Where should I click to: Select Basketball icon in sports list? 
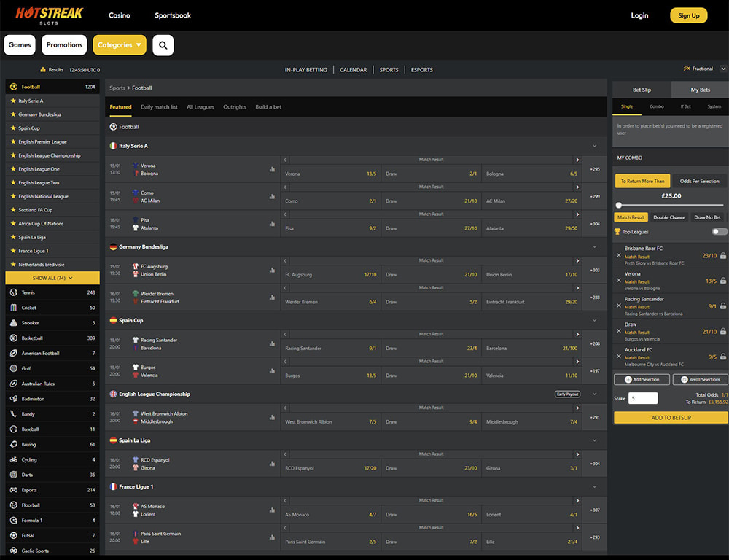pos(13,338)
